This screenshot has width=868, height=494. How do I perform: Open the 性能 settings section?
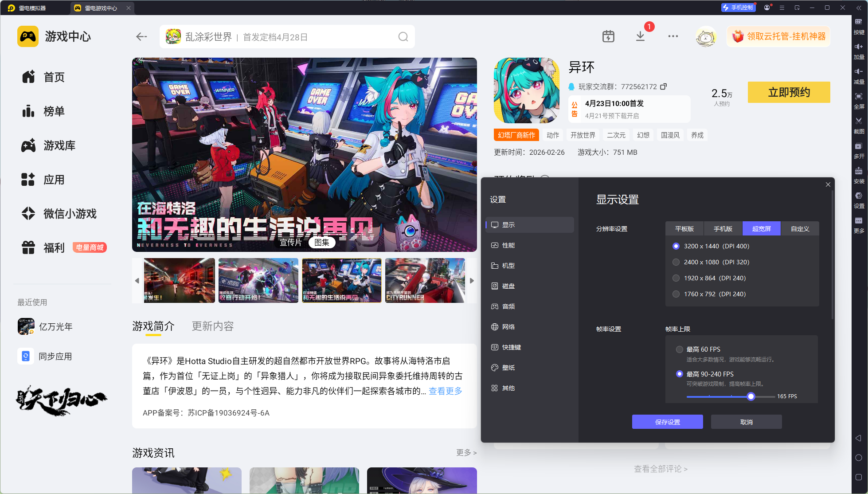(x=508, y=245)
